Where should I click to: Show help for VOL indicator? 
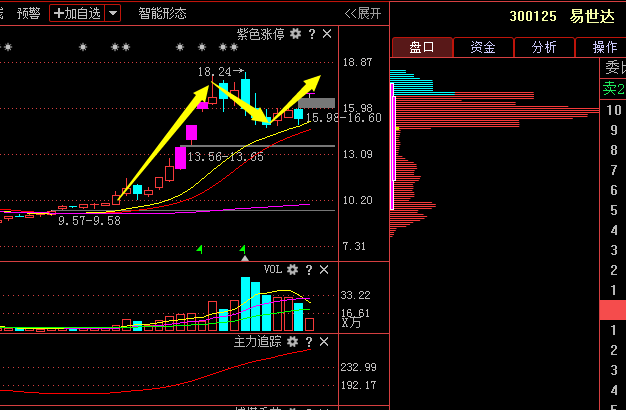coord(309,270)
